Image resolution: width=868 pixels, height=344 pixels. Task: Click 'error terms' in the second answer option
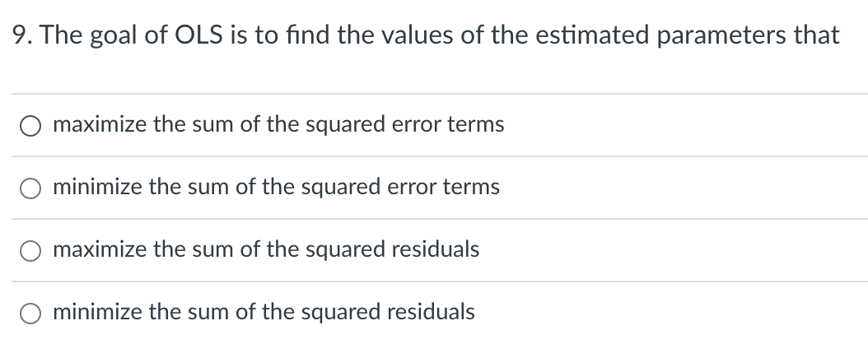coord(443,187)
